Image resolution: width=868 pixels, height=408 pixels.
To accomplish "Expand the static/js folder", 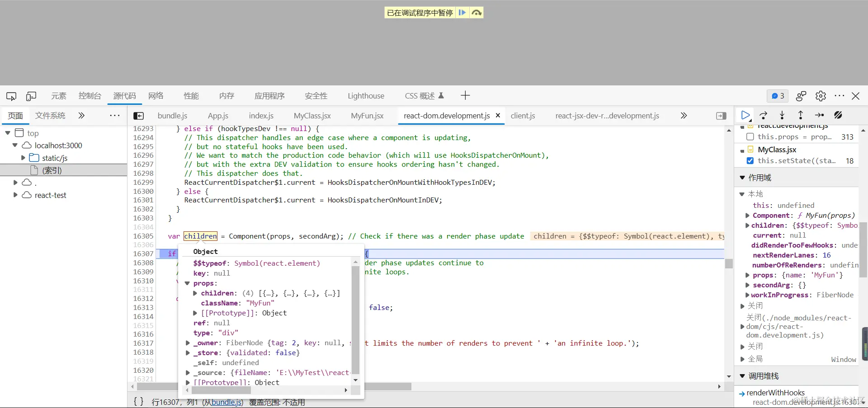I will (x=24, y=158).
